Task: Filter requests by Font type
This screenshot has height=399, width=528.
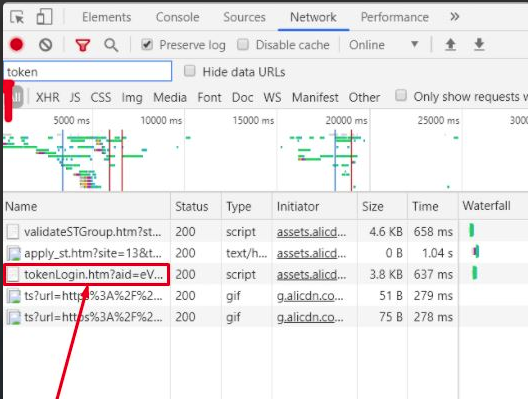Action: [x=209, y=98]
